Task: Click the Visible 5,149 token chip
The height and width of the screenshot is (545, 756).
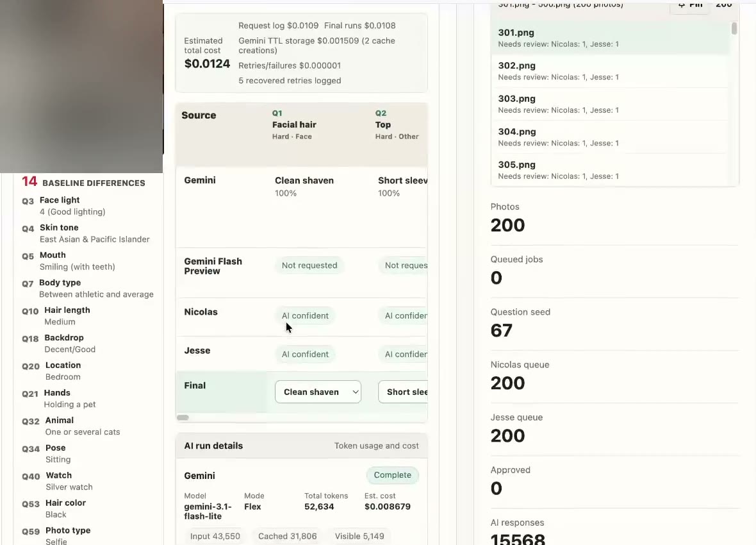Action: click(359, 536)
